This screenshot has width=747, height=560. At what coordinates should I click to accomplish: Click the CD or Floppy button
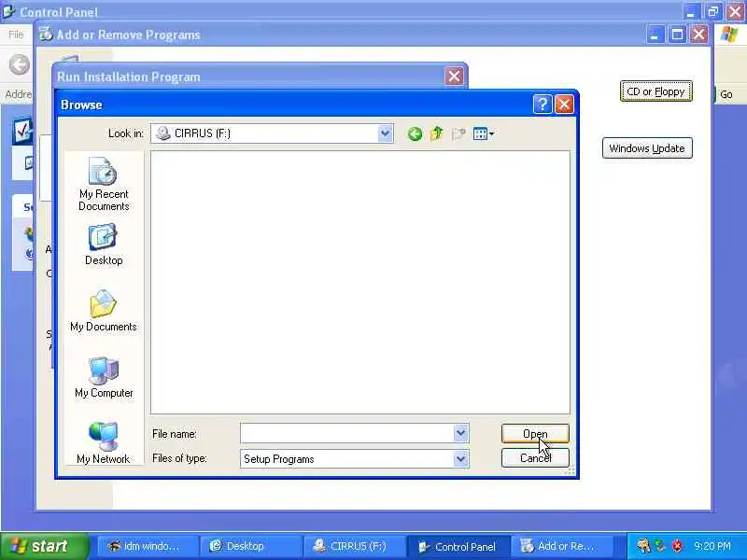coord(655,91)
